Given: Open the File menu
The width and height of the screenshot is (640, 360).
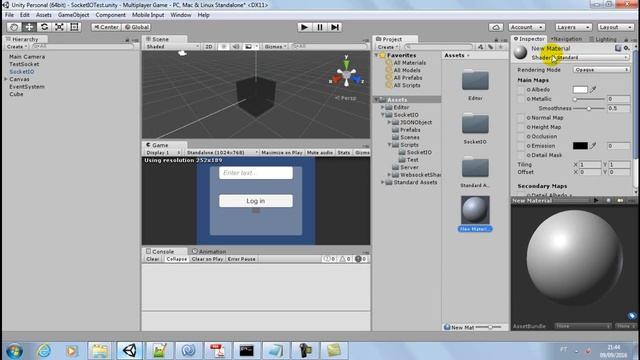Looking at the screenshot, I should click(x=9, y=15).
